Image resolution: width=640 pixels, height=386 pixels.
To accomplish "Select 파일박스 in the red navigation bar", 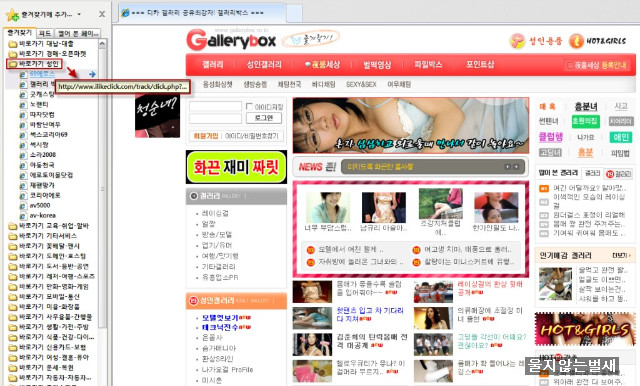I will (x=428, y=64).
